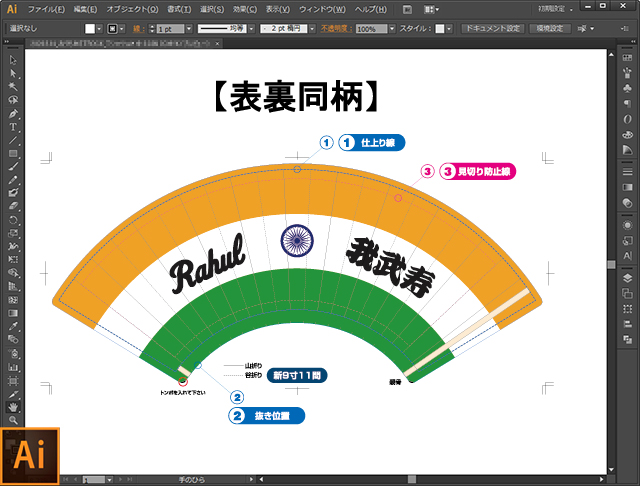Pick the Lasso tool
The width and height of the screenshot is (640, 486).
(13, 100)
